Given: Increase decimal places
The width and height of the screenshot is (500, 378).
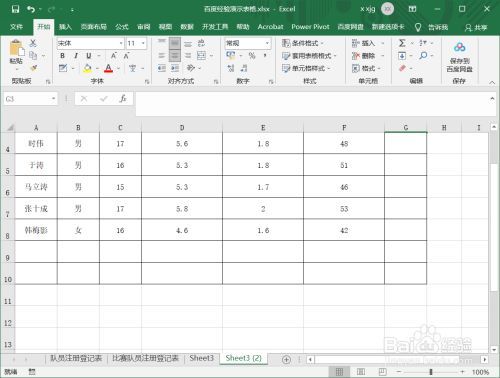Looking at the screenshot, I should coord(231,68).
